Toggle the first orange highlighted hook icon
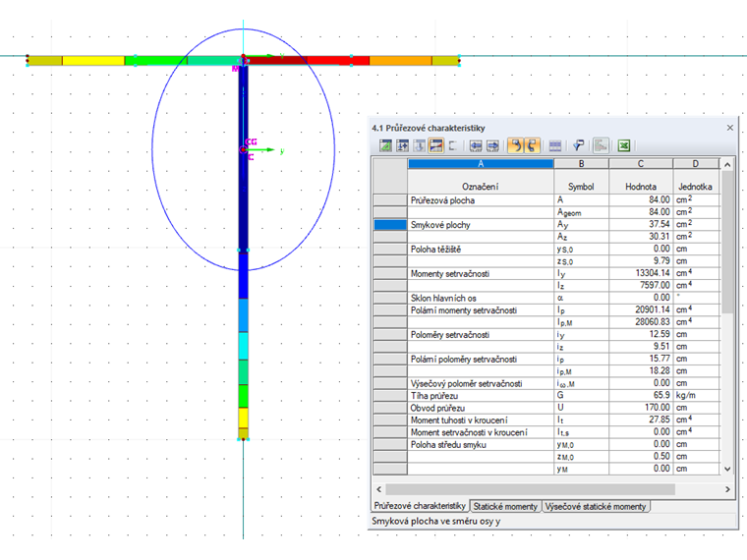The height and width of the screenshot is (560, 747). (515, 145)
